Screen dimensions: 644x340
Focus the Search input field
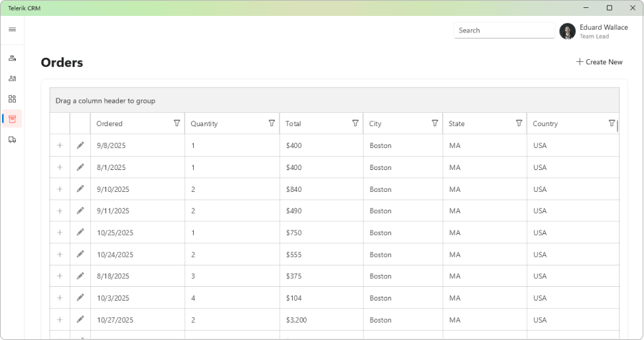[x=504, y=31]
